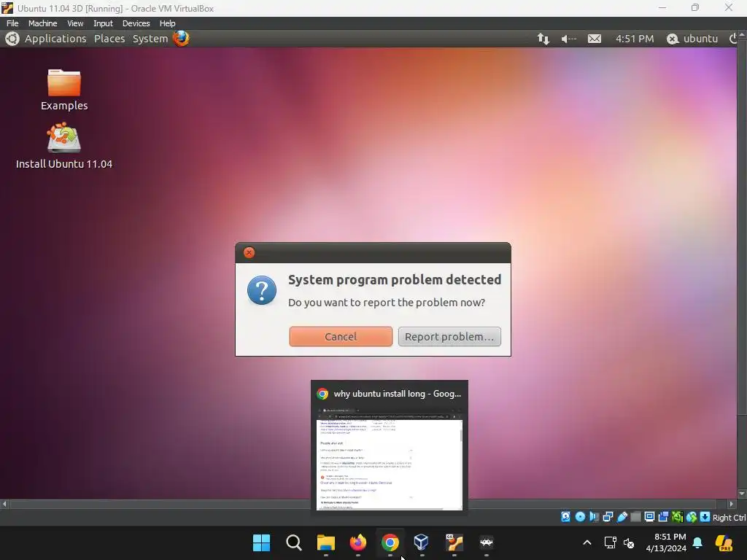Open the Windows clock and date flyout

[x=666, y=542]
